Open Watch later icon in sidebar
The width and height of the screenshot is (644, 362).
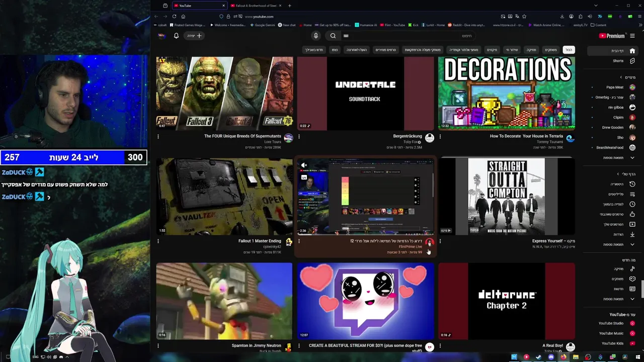[x=632, y=204]
